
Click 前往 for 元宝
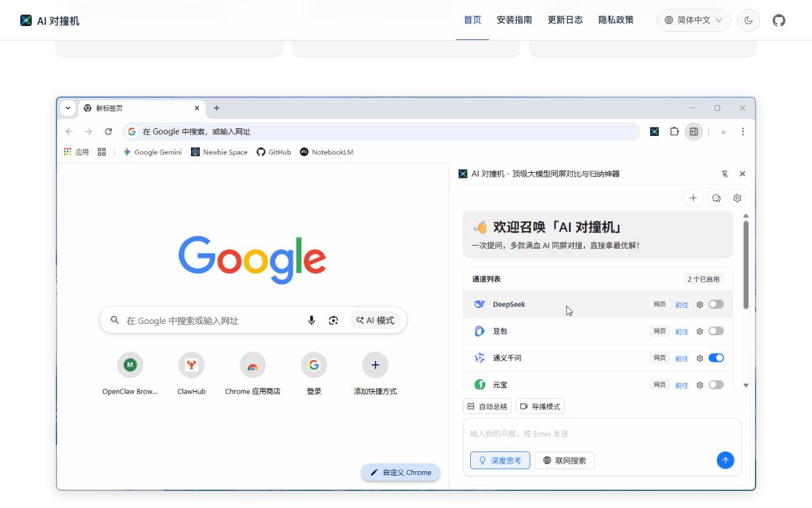tap(681, 385)
